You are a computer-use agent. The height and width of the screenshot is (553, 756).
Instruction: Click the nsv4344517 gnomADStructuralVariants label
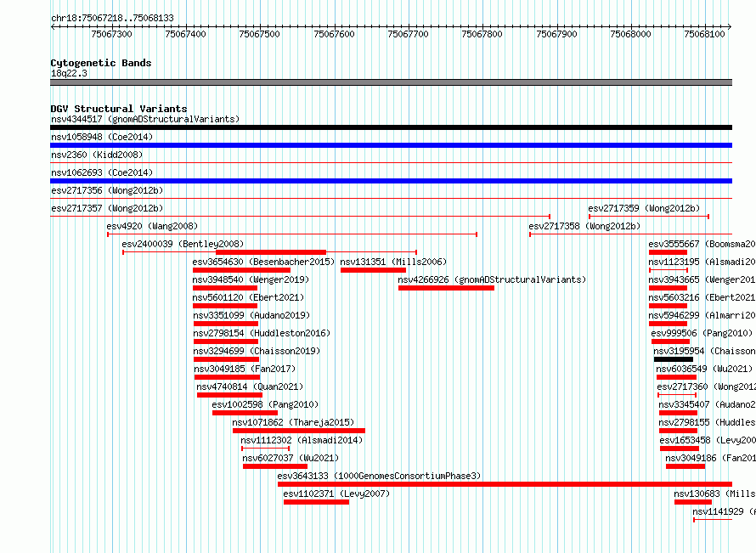click(x=145, y=119)
